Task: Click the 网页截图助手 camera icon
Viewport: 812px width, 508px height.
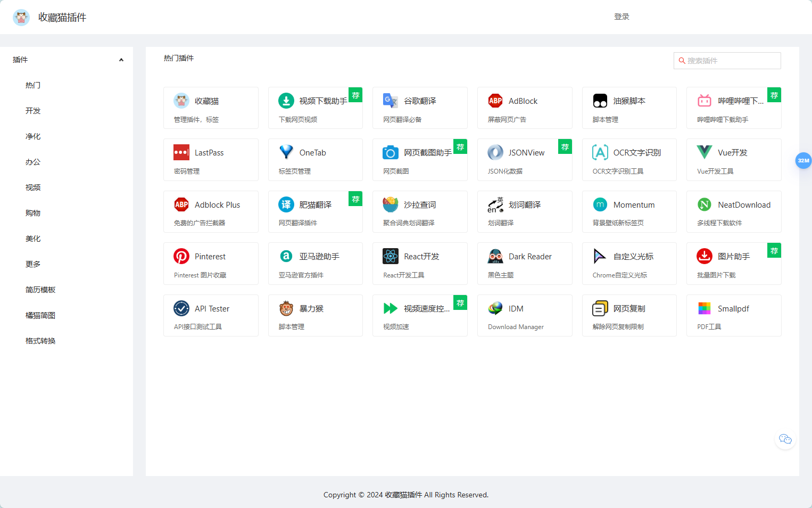Action: [x=391, y=152]
